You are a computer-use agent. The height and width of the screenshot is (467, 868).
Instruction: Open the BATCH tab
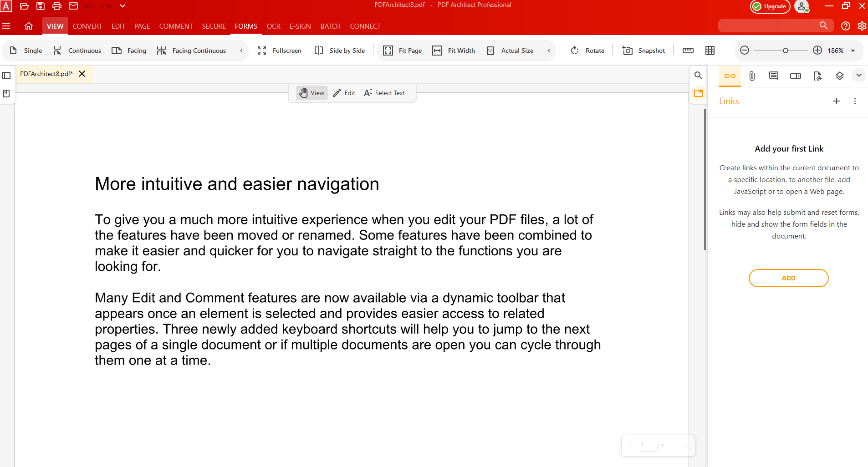[x=331, y=26]
